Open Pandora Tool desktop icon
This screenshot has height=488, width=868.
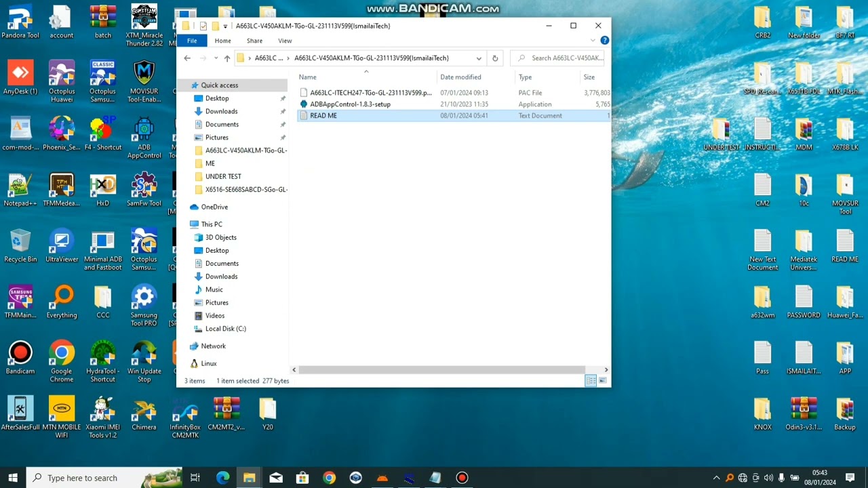click(x=20, y=21)
